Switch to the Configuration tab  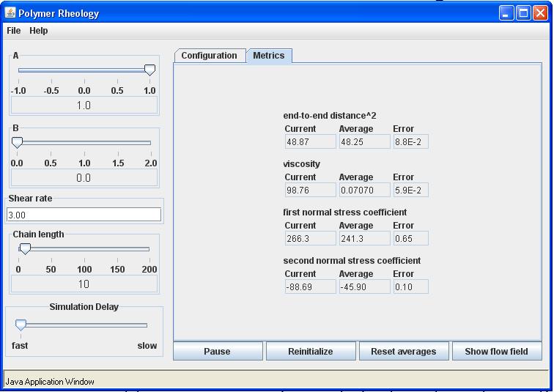pyautogui.click(x=209, y=56)
